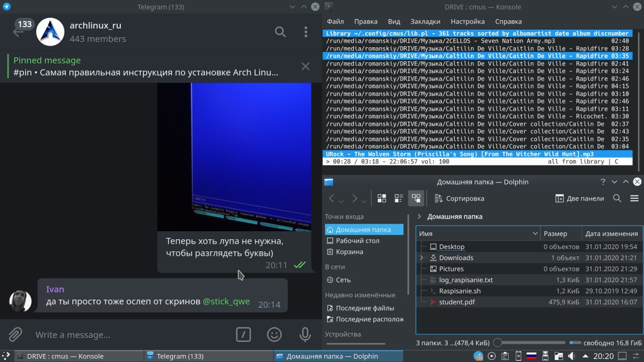
Task: Open Konsole 'Закладки' menu
Action: (x=425, y=22)
